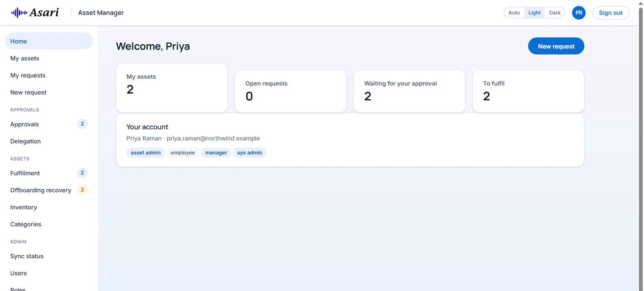Image resolution: width=644 pixels, height=291 pixels.
Task: View Waiting for your approval card
Action: 409,91
